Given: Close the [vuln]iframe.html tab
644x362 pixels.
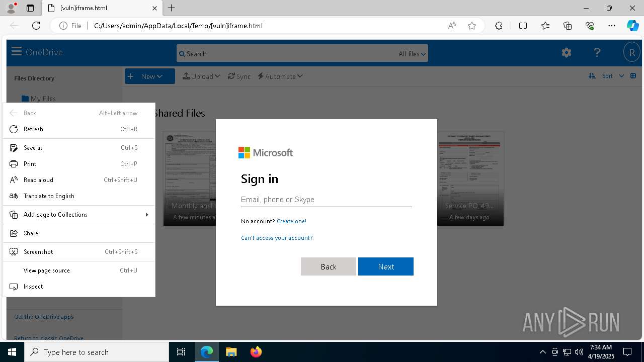Looking at the screenshot, I should click(x=154, y=8).
